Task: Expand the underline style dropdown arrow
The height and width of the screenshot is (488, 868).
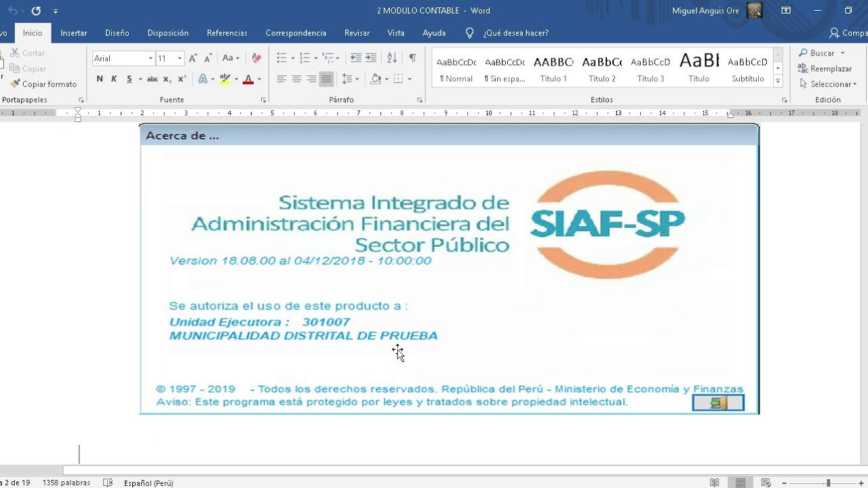Action: tap(140, 79)
